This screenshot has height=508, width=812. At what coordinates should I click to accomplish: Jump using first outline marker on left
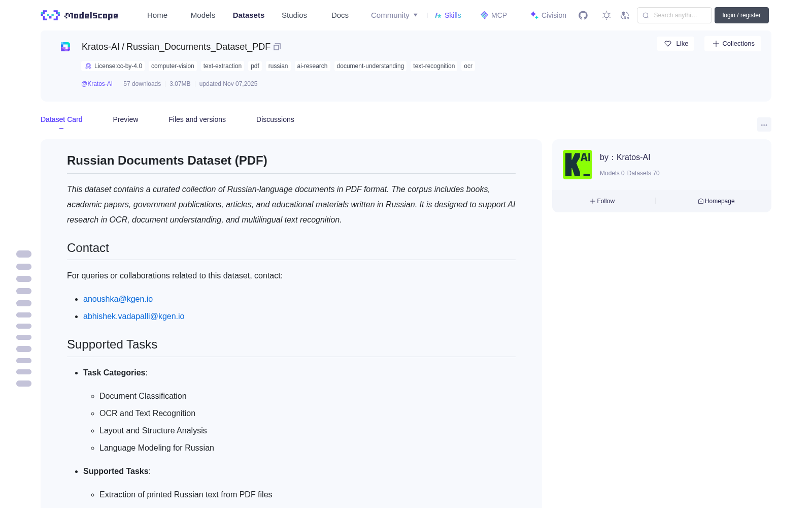point(24,254)
